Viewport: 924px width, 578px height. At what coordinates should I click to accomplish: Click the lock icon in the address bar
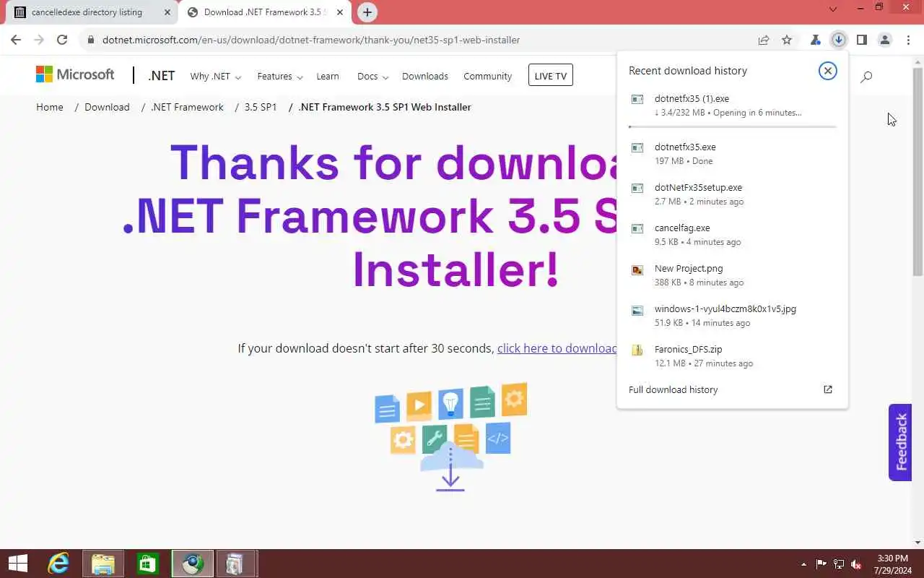click(x=91, y=40)
